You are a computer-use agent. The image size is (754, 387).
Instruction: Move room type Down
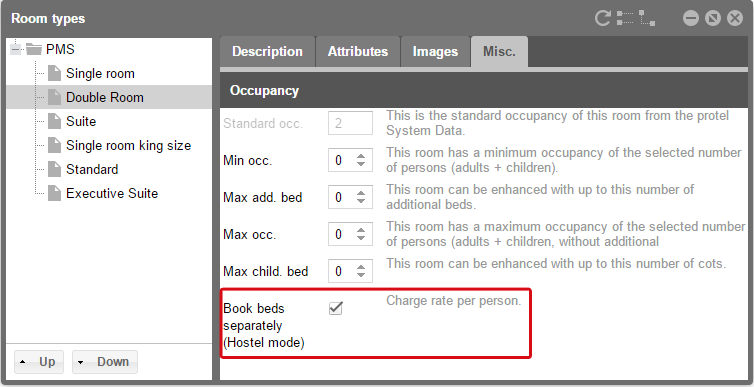[x=105, y=362]
